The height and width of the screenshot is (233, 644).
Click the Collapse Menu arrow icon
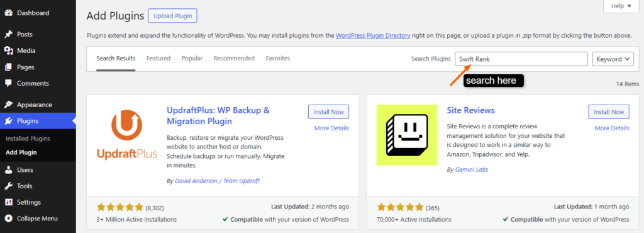(8, 219)
